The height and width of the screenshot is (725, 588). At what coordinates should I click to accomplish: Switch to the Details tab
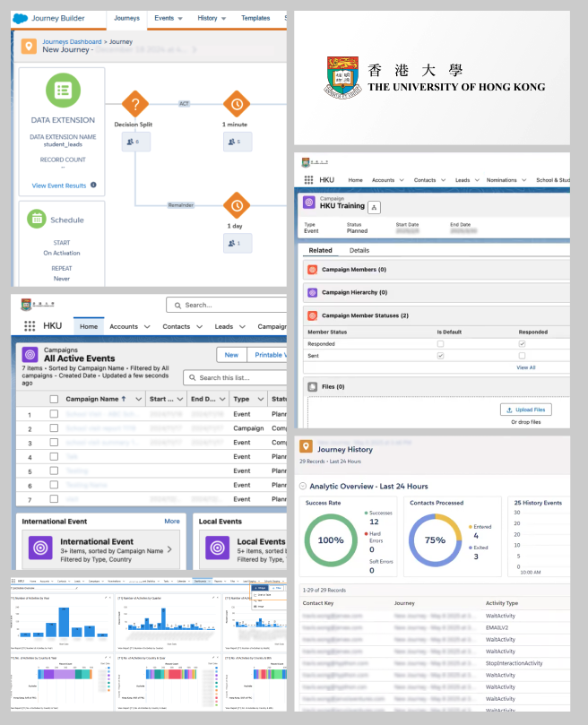(359, 250)
